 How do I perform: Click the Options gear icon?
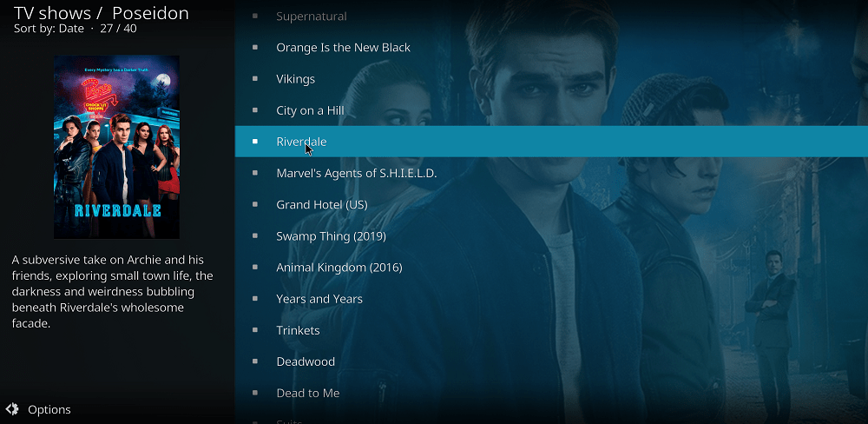coord(11,409)
